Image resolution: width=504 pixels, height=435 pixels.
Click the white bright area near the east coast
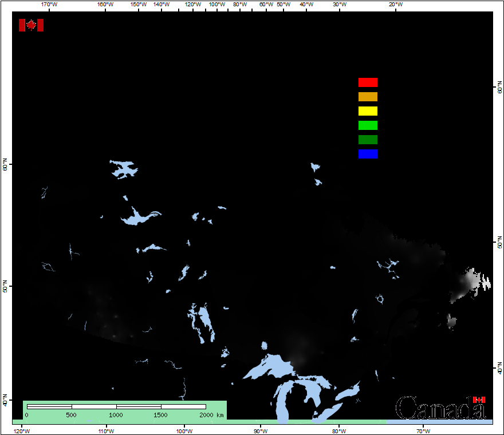point(472,282)
